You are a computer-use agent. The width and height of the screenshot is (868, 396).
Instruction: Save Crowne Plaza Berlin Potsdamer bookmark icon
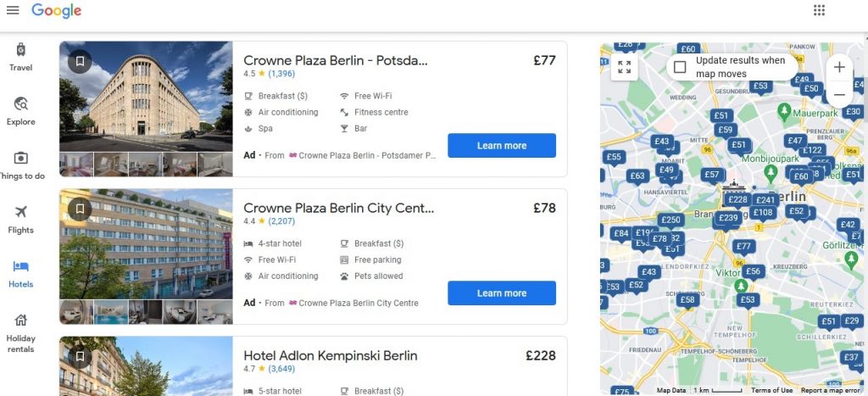(80, 61)
